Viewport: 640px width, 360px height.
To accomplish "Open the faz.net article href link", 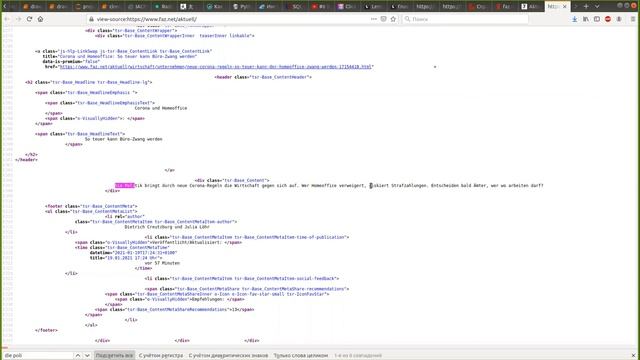I will [x=216, y=67].
